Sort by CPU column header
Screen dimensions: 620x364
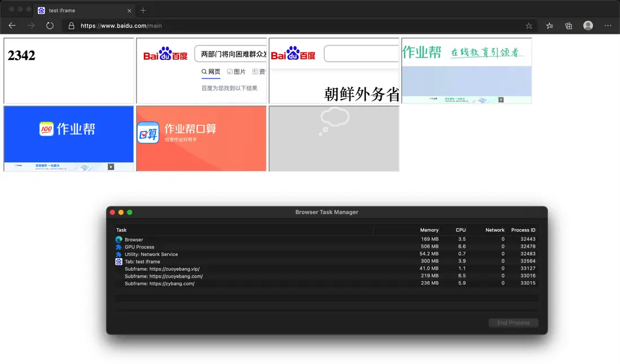click(461, 230)
